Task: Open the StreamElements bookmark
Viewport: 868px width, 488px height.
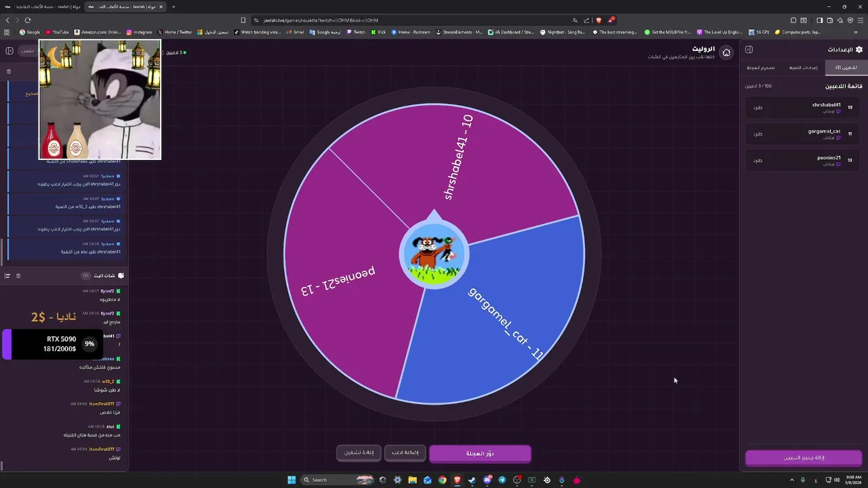Action: tap(459, 32)
